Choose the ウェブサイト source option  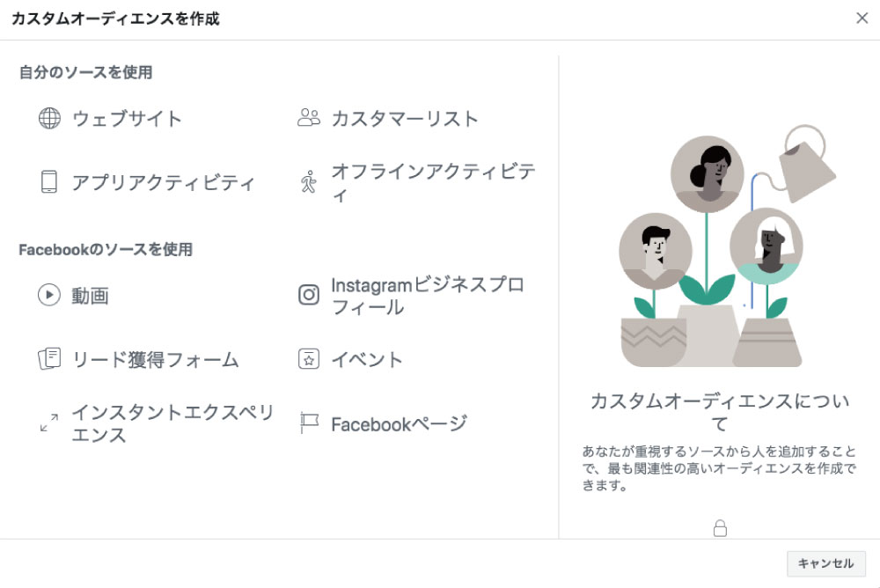click(x=127, y=119)
